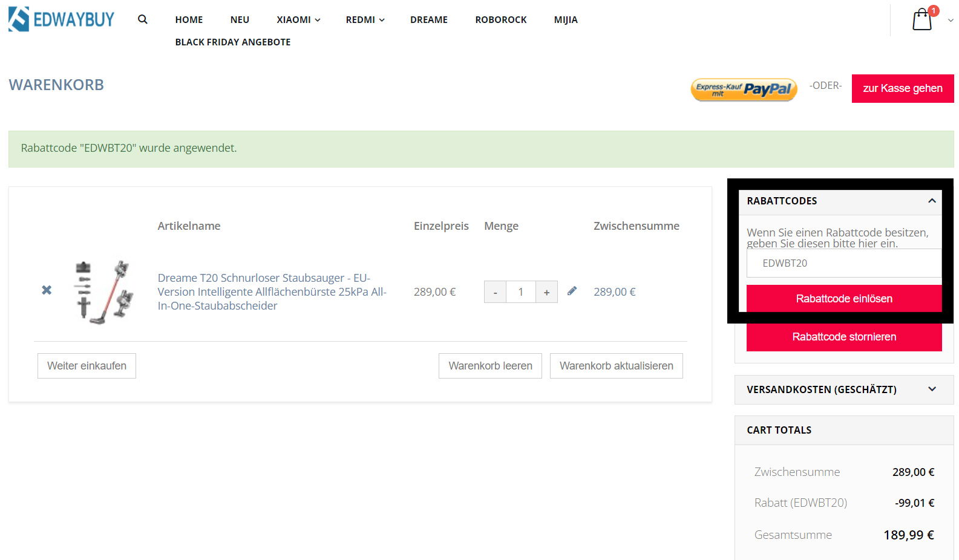This screenshot has height=560, width=959.
Task: Click the CART TOTALS heading
Action: (x=779, y=430)
